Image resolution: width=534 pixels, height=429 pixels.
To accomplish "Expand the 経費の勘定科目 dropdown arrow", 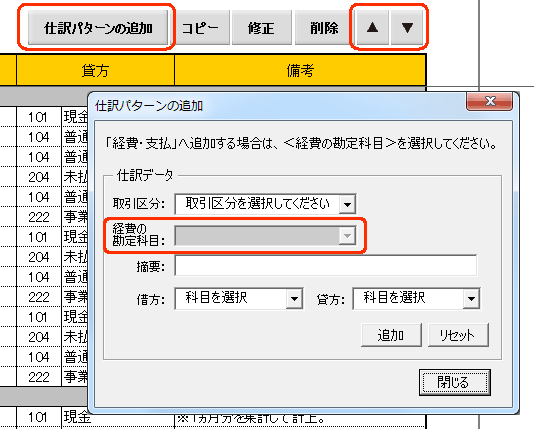I will 347,236.
